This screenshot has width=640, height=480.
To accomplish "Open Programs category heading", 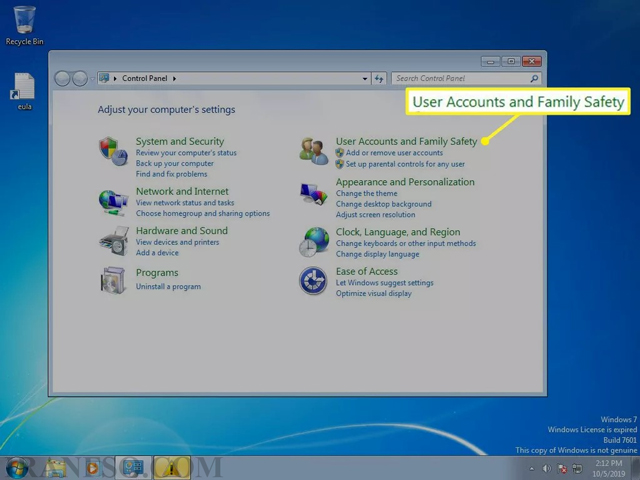I will click(157, 273).
